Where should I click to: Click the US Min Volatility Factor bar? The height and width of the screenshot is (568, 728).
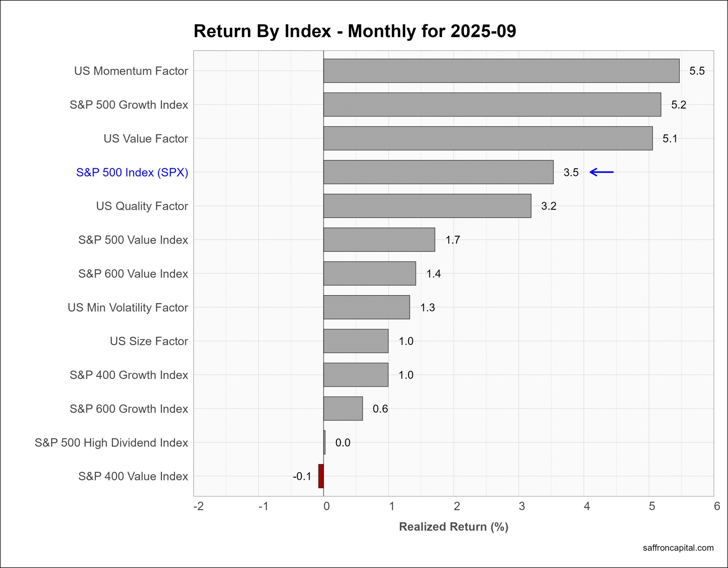[366, 307]
